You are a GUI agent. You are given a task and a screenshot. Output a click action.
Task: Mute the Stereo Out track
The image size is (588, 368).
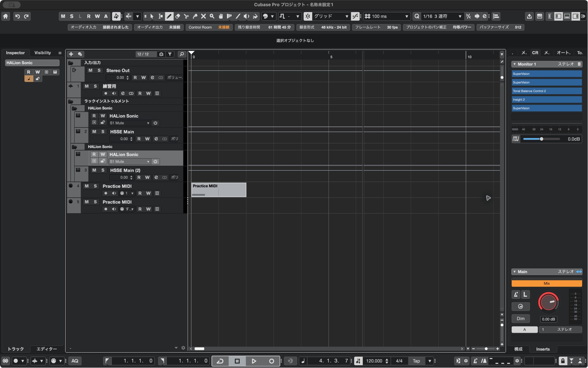coord(90,70)
